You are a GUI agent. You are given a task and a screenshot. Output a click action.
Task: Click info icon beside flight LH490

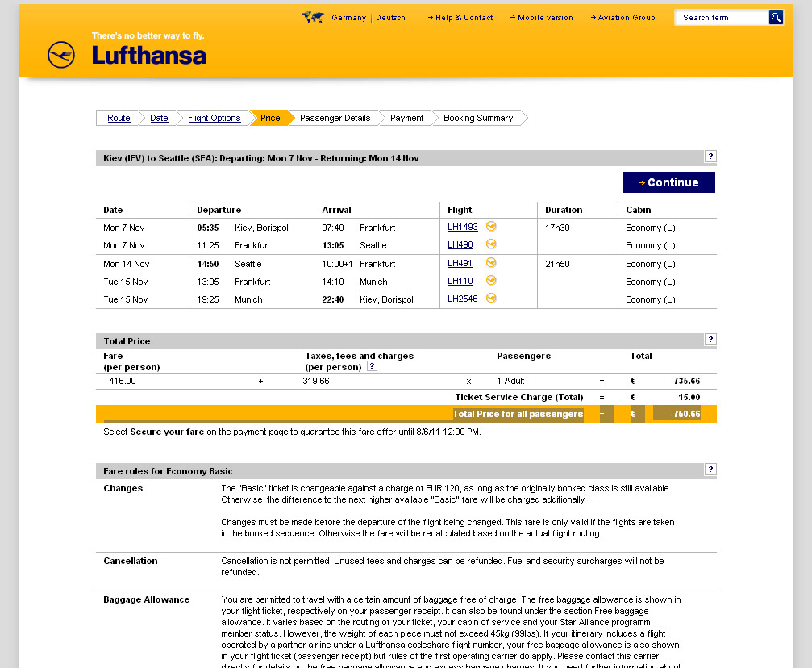491,244
